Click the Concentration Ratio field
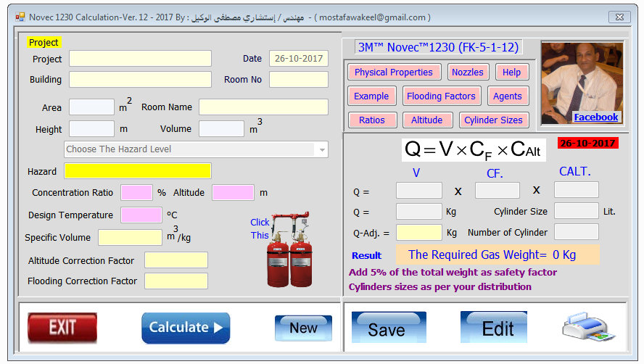 click(x=136, y=192)
